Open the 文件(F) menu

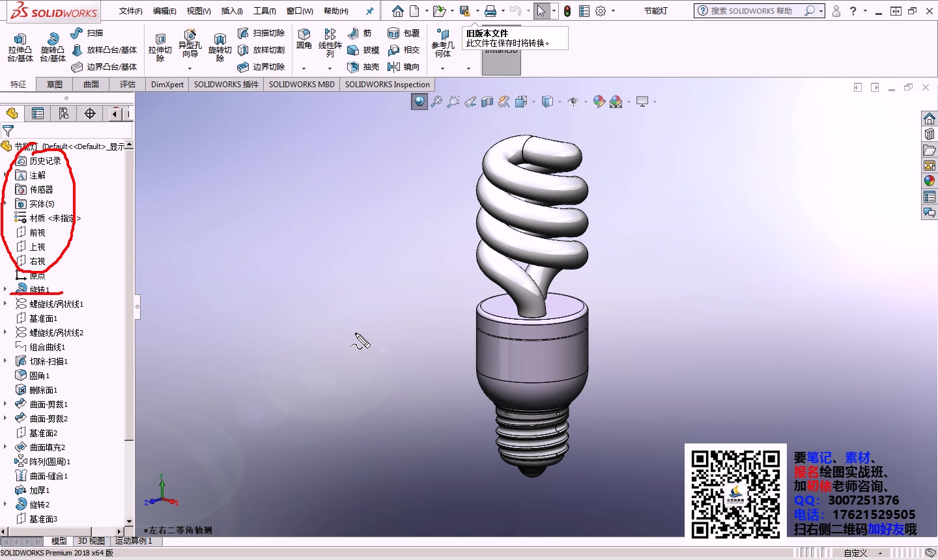coord(131,11)
